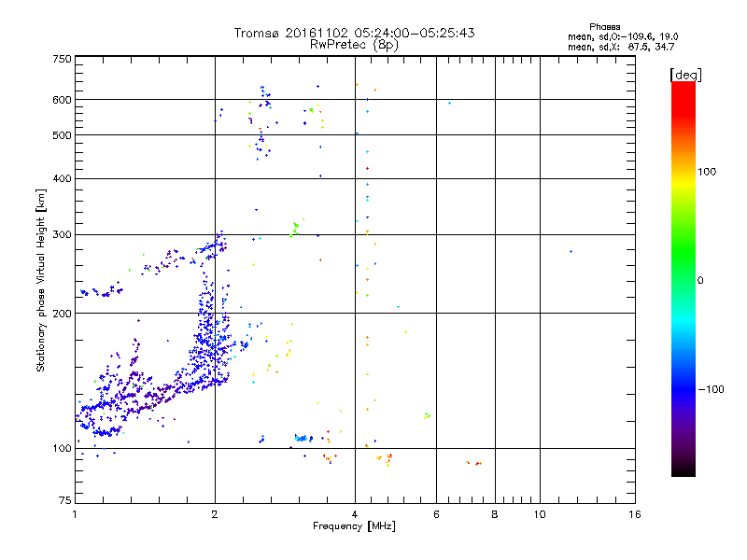Click the y-axis tick label '200'
747x560 pixels.
click(62, 314)
